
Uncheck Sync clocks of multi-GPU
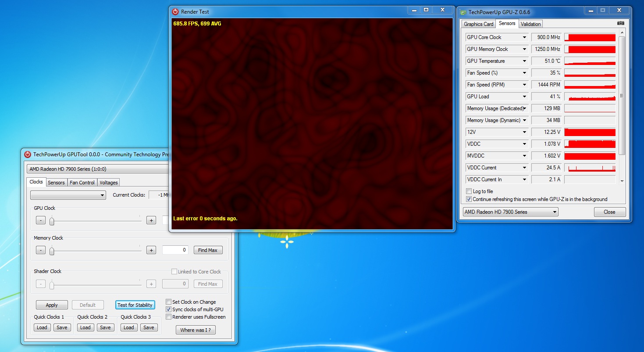[168, 309]
